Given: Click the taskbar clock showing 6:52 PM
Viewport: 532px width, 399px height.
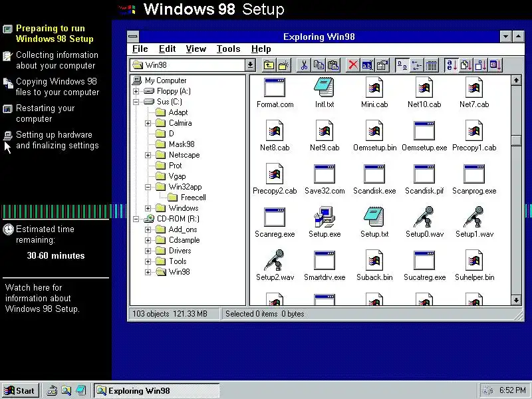Looking at the screenshot, I should click(512, 390).
